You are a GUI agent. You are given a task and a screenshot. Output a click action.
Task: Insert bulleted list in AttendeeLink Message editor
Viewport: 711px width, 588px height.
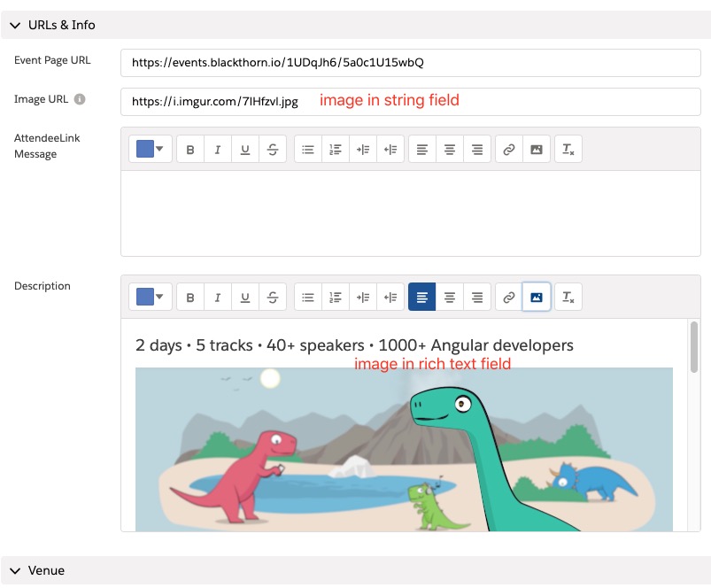coord(308,149)
